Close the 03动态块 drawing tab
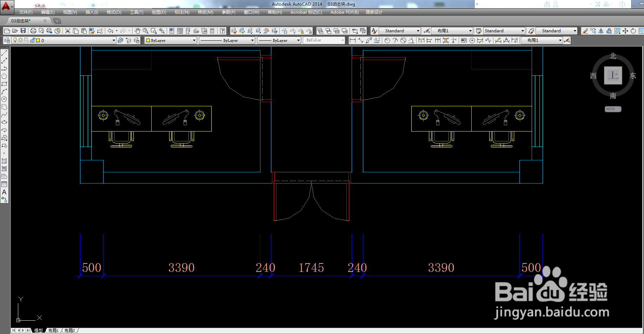The image size is (644, 334). 45,21
